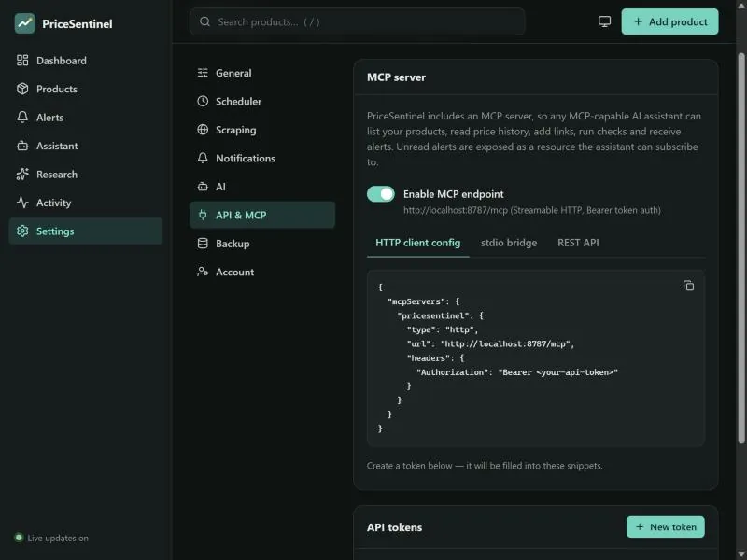Open the Activity page

click(x=86, y=203)
